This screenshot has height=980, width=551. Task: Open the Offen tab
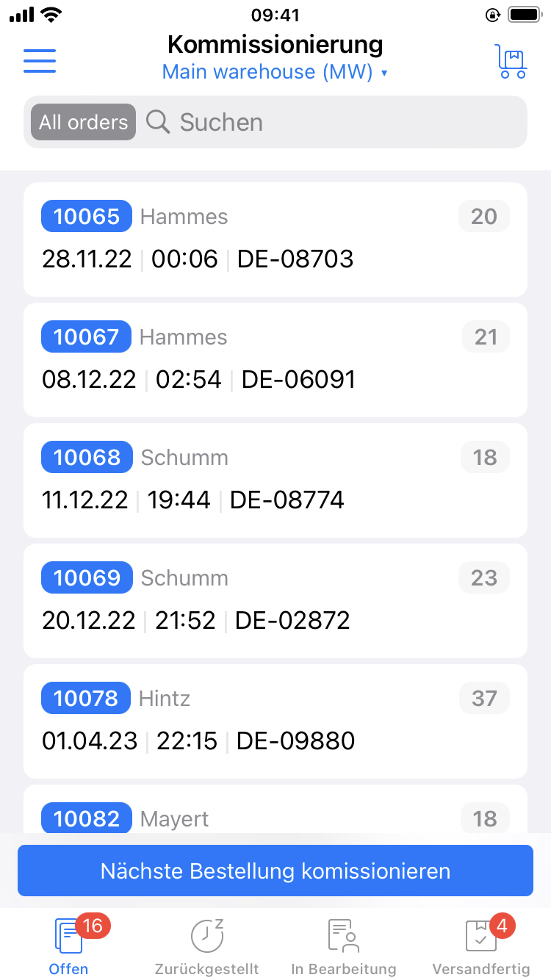pyautogui.click(x=68, y=948)
